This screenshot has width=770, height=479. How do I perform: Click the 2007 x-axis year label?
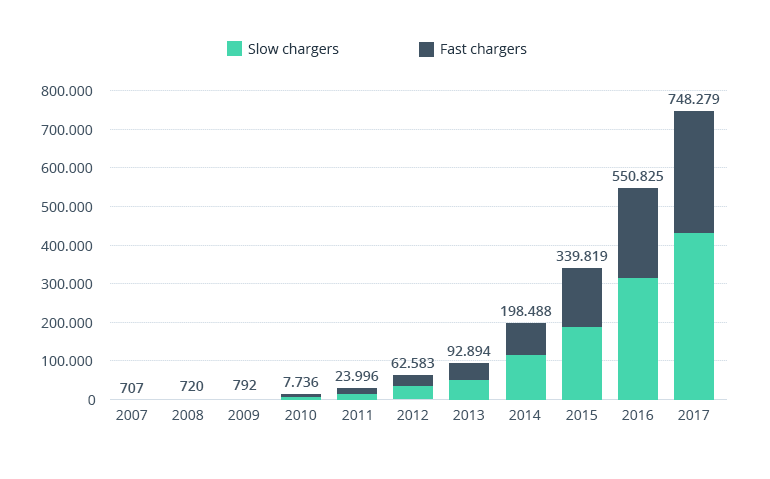click(x=132, y=415)
